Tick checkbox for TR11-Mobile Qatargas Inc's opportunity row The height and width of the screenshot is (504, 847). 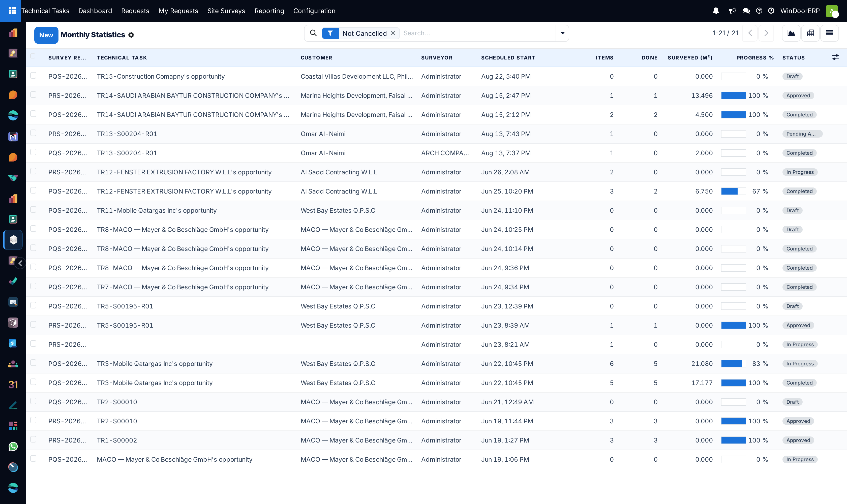tap(33, 210)
